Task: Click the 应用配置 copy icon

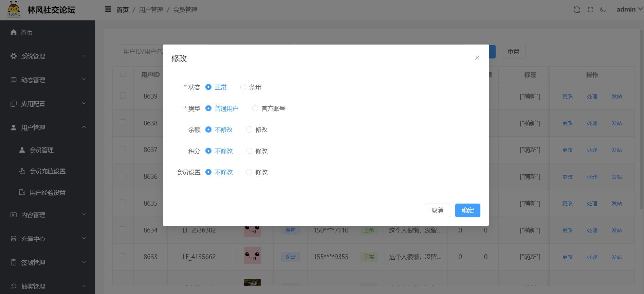Action: click(14, 104)
